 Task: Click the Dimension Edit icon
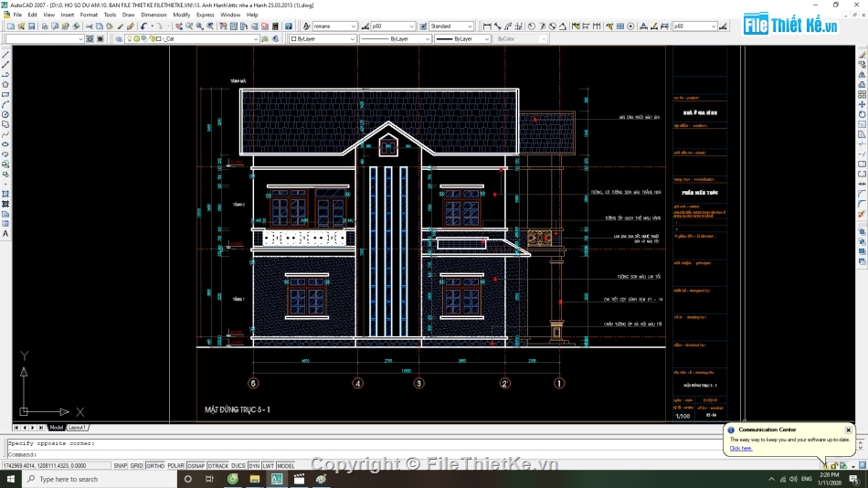pyautogui.click(x=644, y=26)
